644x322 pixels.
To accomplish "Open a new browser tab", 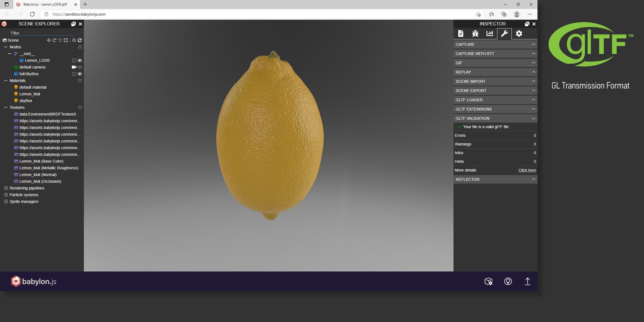I will click(x=85, y=4).
